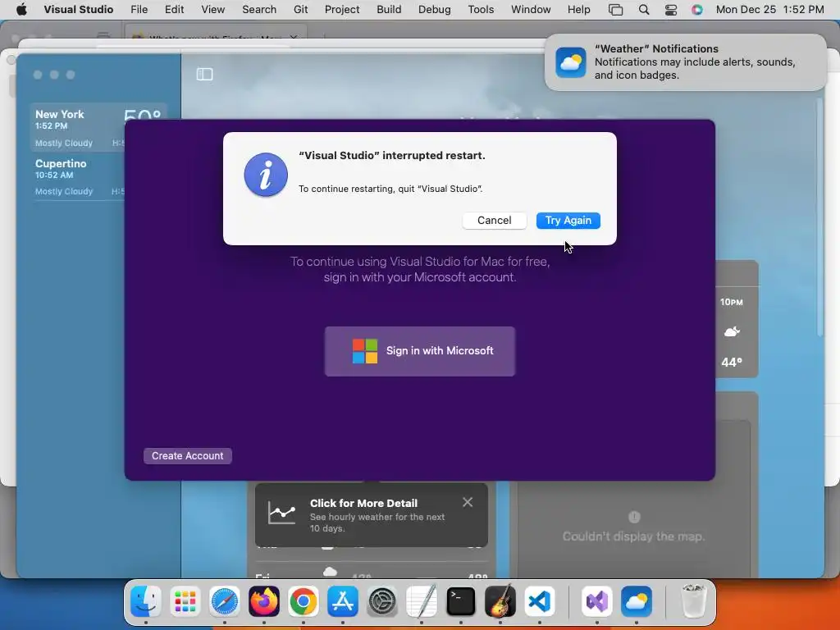Open the Help menu

click(578, 10)
